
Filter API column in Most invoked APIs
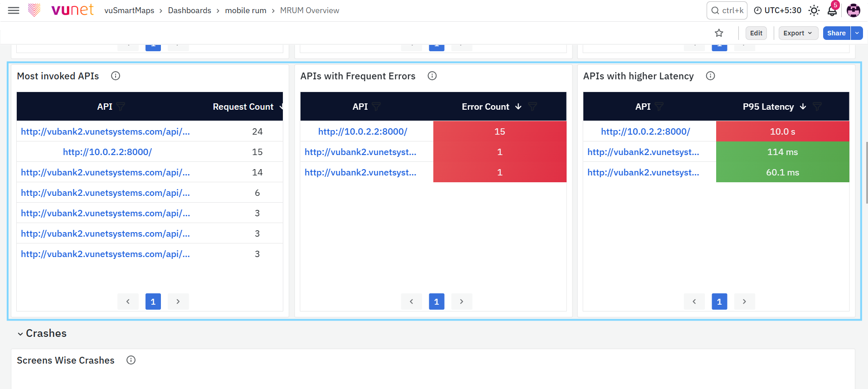(121, 107)
